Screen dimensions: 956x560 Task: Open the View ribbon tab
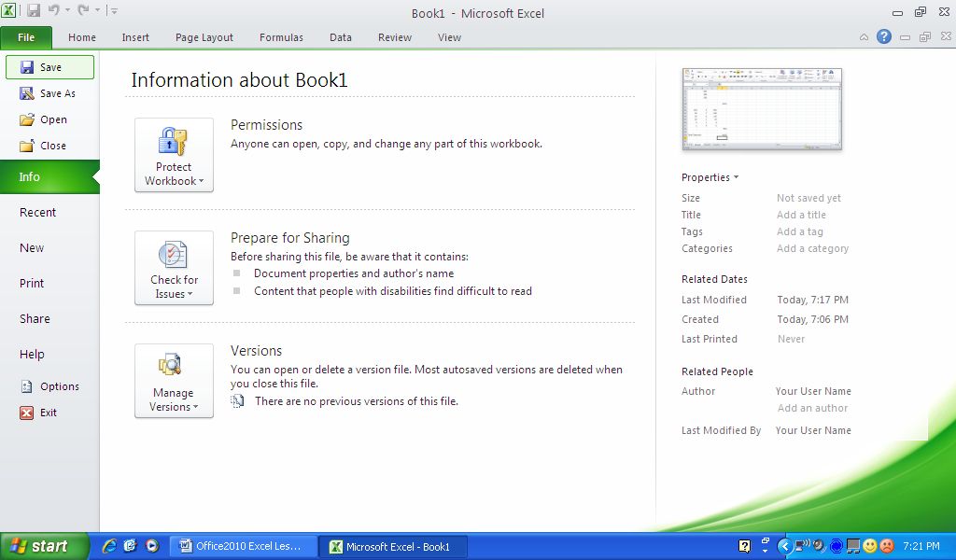[x=449, y=37]
